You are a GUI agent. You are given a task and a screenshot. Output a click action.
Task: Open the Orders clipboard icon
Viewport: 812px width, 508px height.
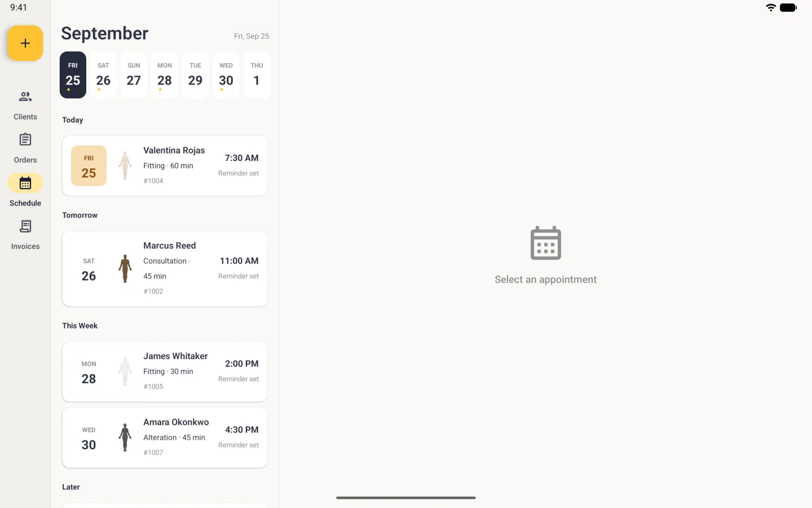pos(25,139)
